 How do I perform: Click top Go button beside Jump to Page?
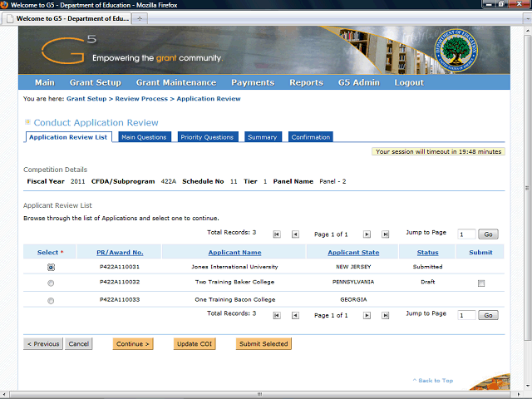[488, 234]
